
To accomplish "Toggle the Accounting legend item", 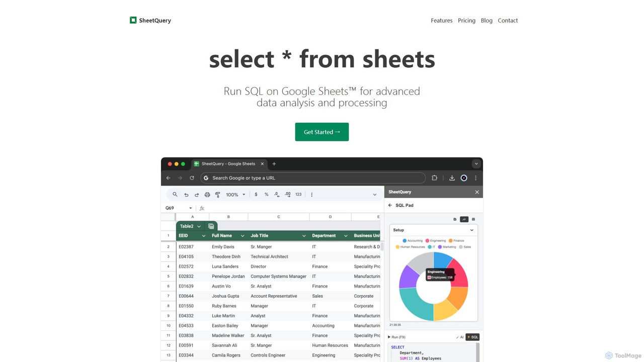I will [x=413, y=241].
